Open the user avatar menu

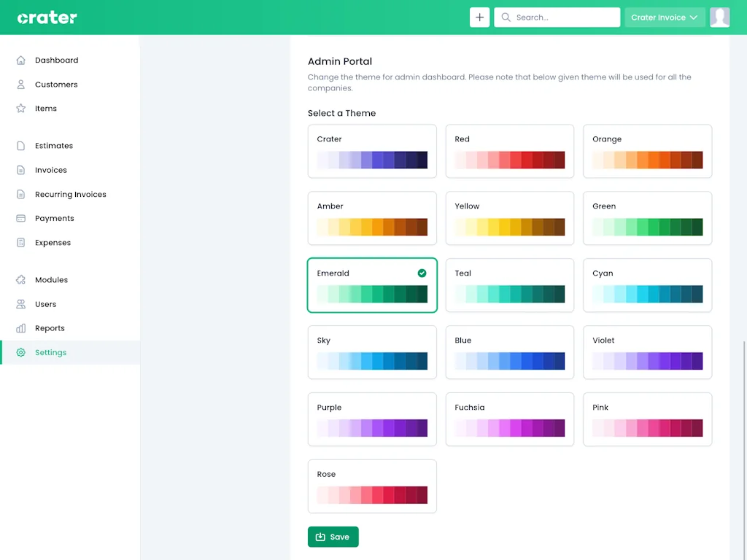719,17
